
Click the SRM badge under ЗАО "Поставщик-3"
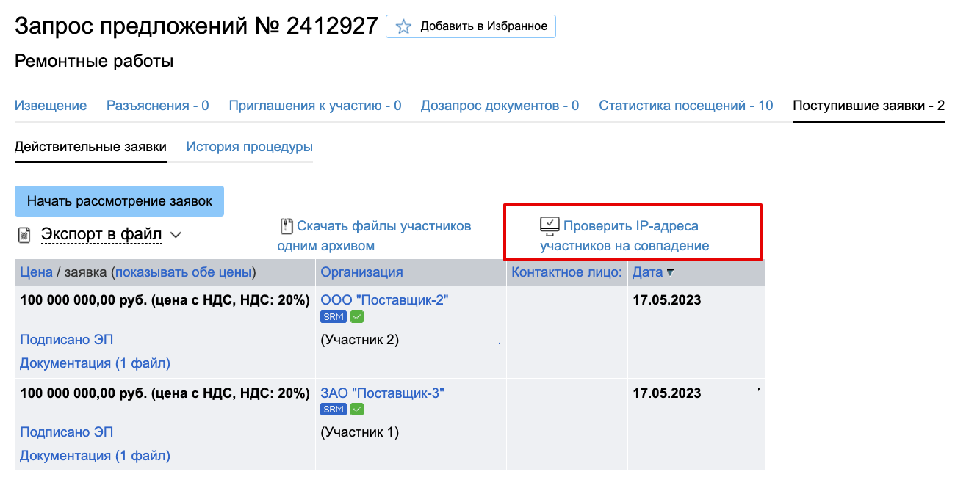click(334, 410)
